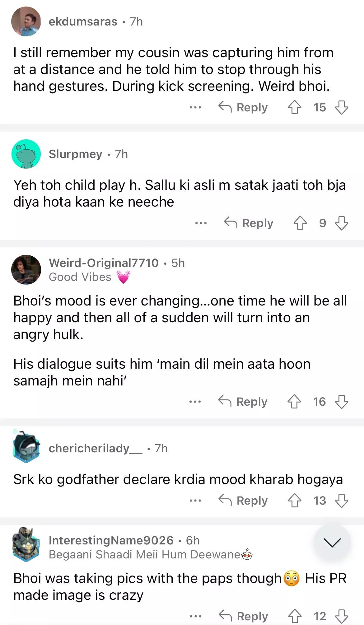Screen dimensions: 364x625
Task: View ekdumsaras's profile avatar
Action: tap(26, 21)
